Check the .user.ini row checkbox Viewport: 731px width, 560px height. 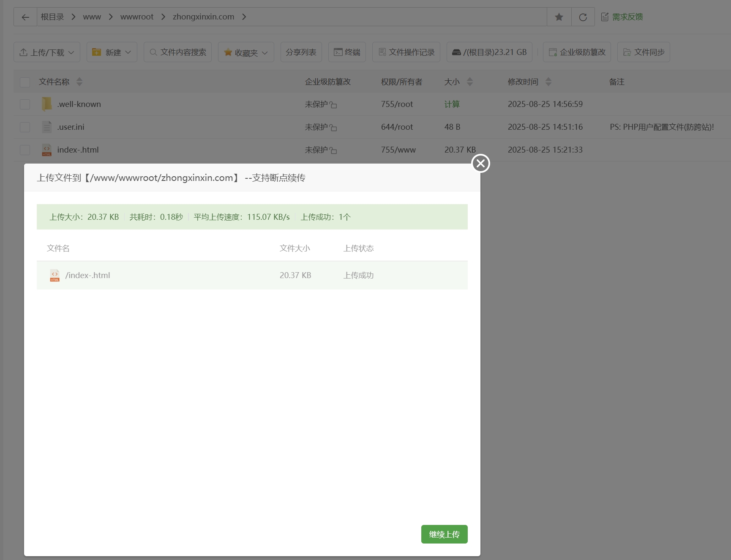click(25, 127)
